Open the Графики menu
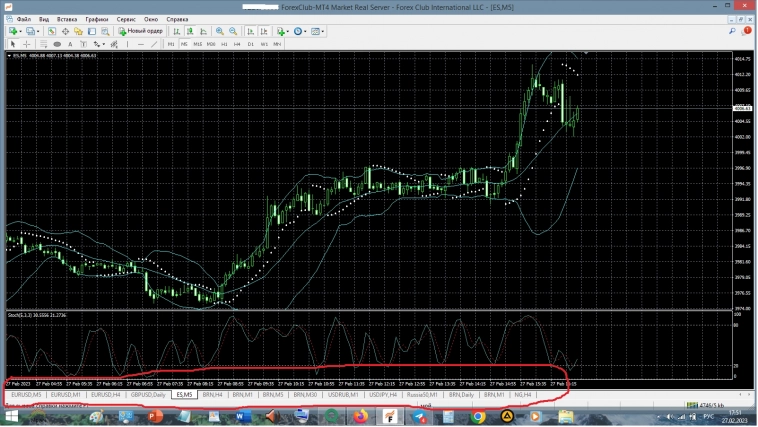 (96, 19)
